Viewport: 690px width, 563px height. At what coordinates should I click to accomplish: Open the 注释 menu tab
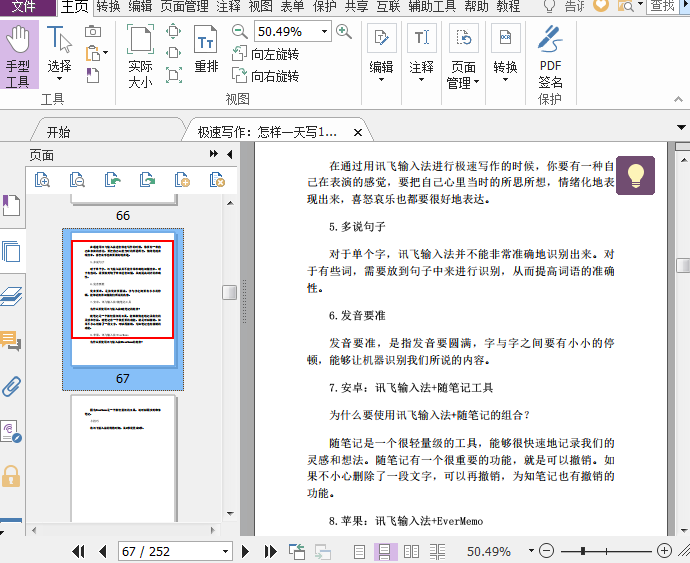pos(228,7)
